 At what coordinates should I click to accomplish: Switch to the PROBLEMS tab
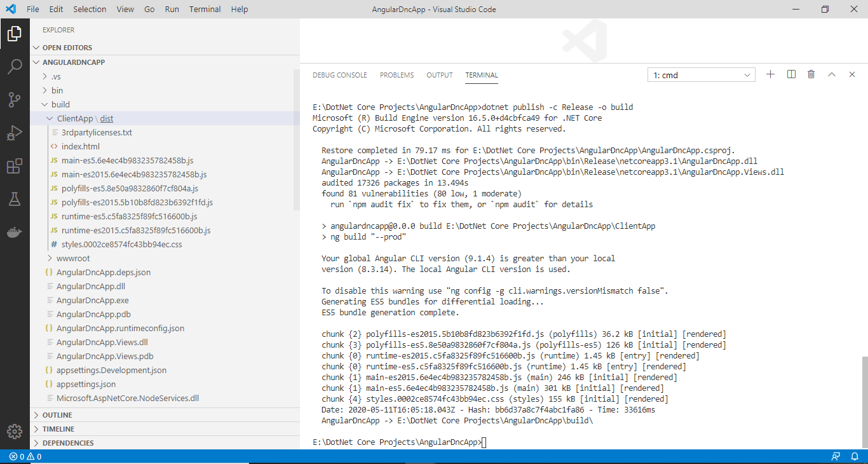point(397,75)
